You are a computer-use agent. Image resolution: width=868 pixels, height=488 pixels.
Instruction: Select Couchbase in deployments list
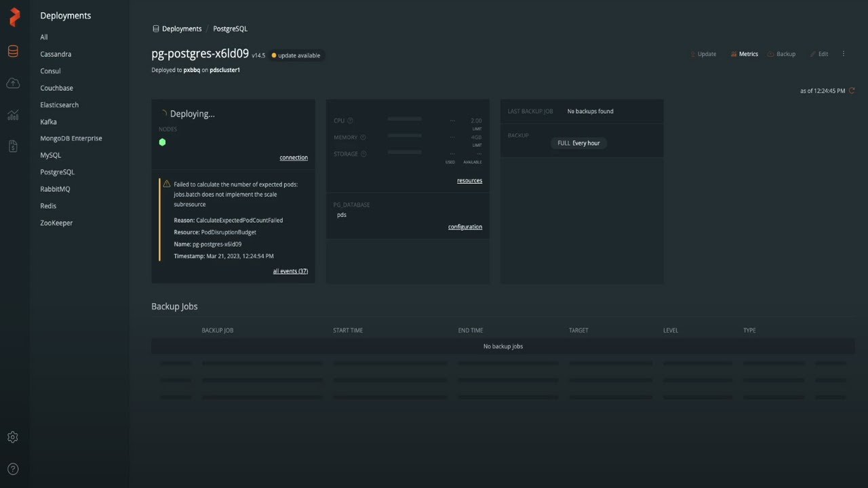[x=56, y=88]
